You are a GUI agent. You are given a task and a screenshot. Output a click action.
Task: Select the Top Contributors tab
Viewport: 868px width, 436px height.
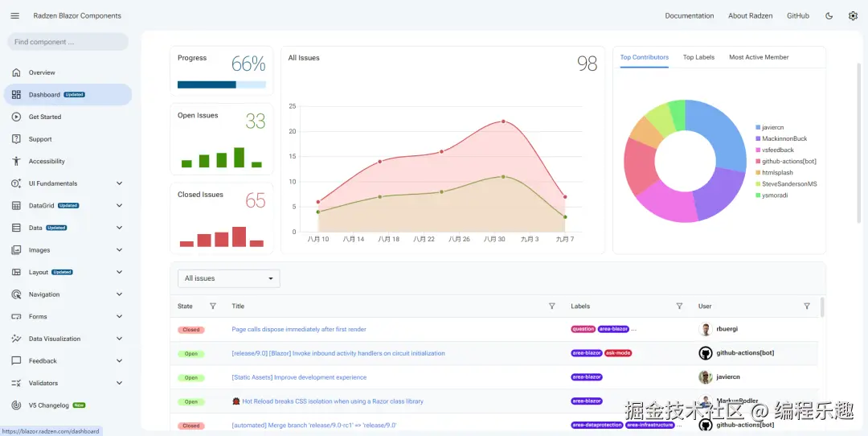[x=645, y=57]
